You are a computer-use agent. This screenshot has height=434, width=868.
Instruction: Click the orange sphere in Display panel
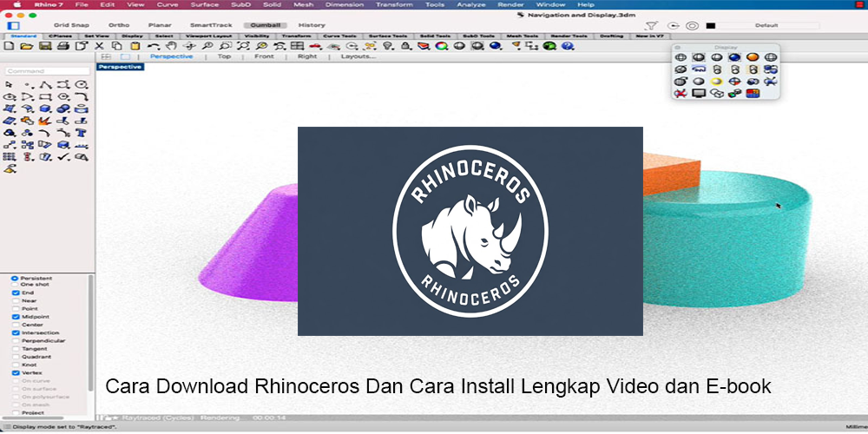(752, 57)
